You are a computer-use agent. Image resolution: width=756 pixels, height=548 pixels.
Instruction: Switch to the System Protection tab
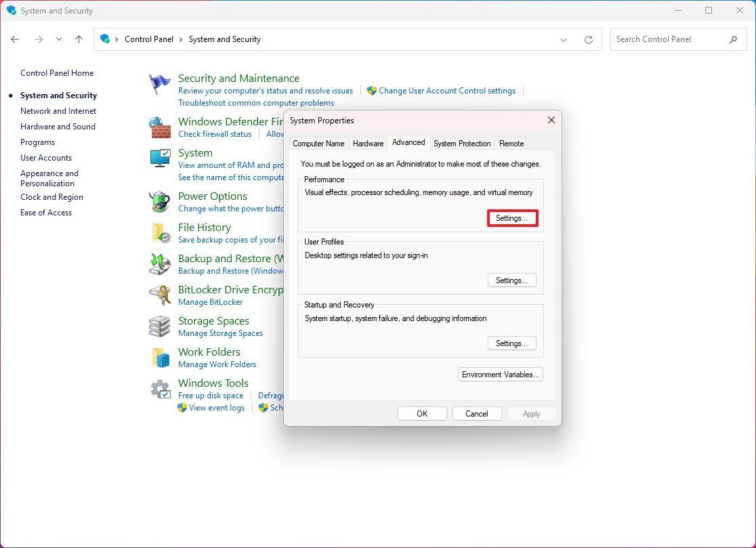(462, 143)
